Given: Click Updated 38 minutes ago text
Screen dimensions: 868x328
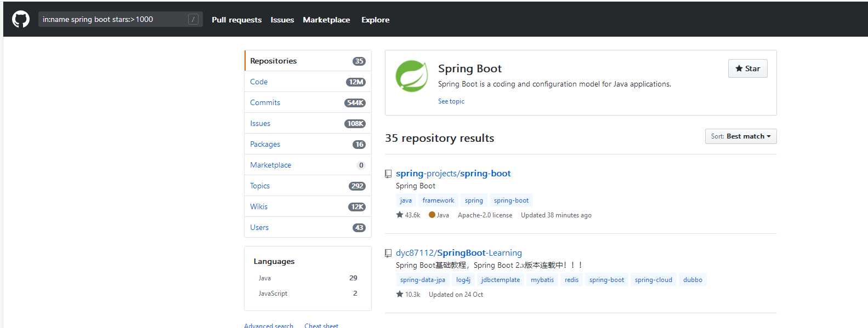Looking at the screenshot, I should pos(556,215).
